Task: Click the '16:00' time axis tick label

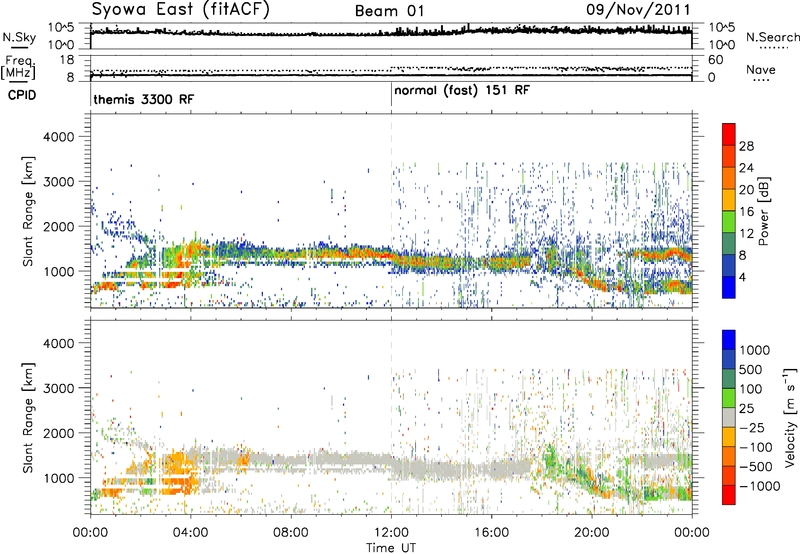Action: (491, 533)
